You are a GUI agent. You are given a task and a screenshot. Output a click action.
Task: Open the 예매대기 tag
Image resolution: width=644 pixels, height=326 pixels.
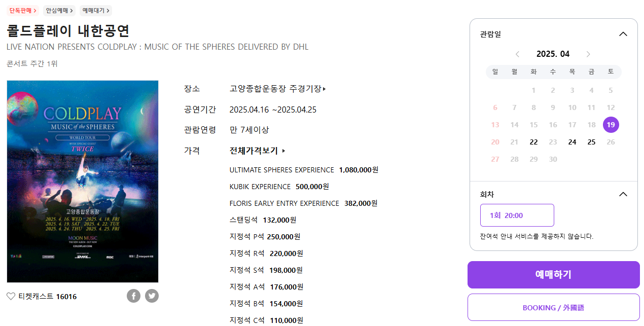tap(96, 10)
